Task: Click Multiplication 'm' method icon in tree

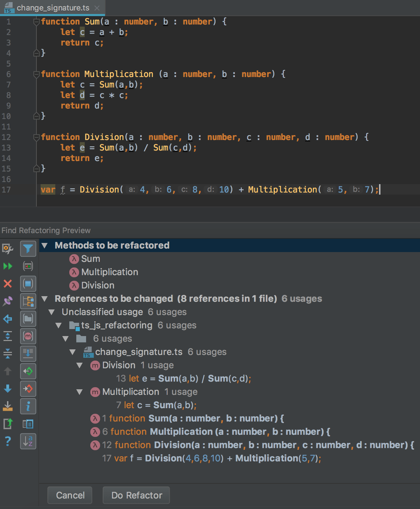Action: [95, 392]
